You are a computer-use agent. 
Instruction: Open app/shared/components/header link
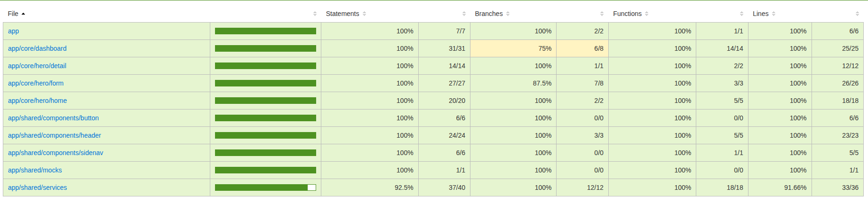55,135
